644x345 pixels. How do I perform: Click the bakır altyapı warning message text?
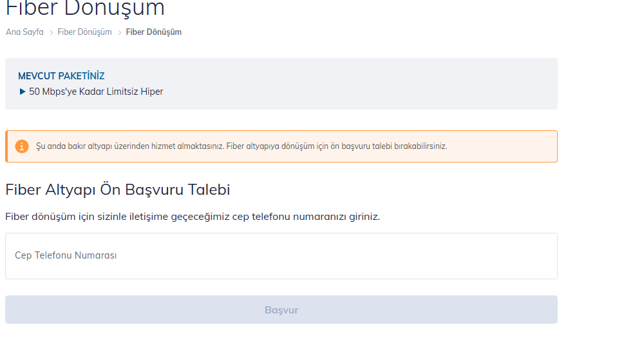click(241, 146)
